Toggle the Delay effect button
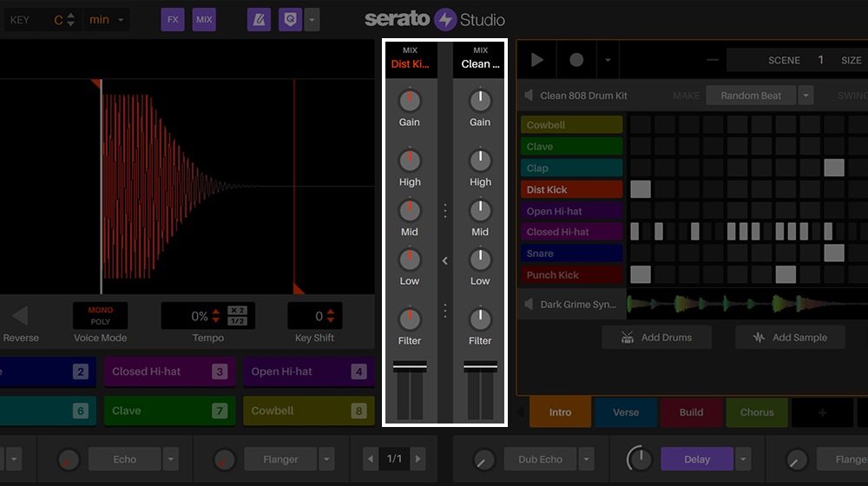The height and width of the screenshot is (486, 868). pyautogui.click(x=697, y=459)
